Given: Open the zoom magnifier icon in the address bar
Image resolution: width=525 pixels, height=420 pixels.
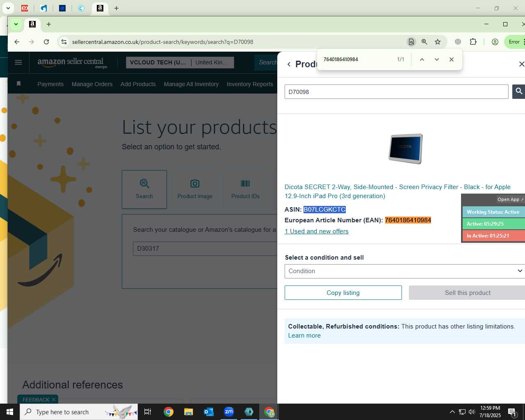Looking at the screenshot, I should 425,42.
